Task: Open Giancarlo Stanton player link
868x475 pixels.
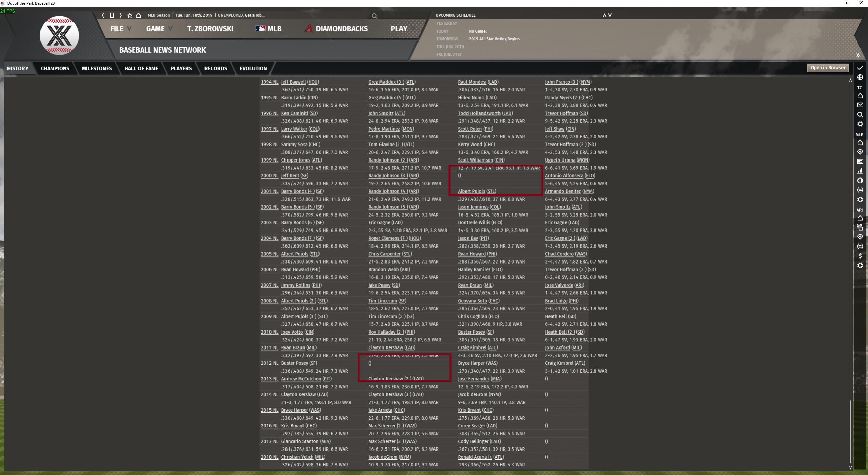Action: pyautogui.click(x=300, y=442)
